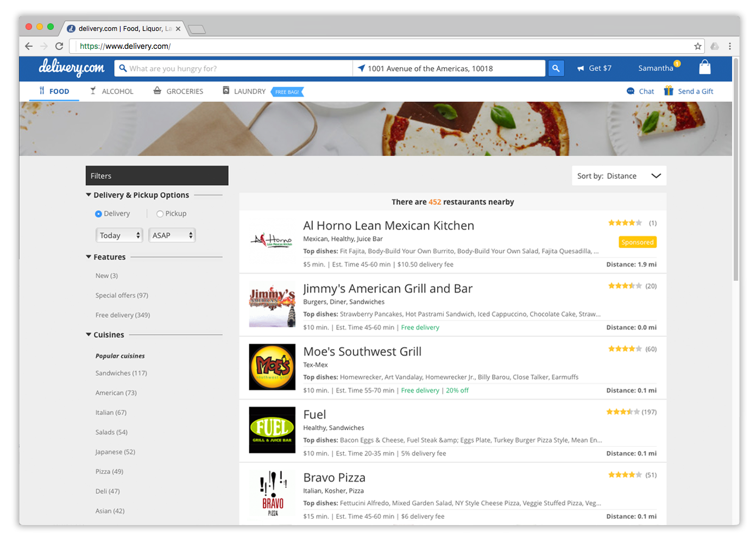Filter by Italian (67) cuisine

(111, 413)
